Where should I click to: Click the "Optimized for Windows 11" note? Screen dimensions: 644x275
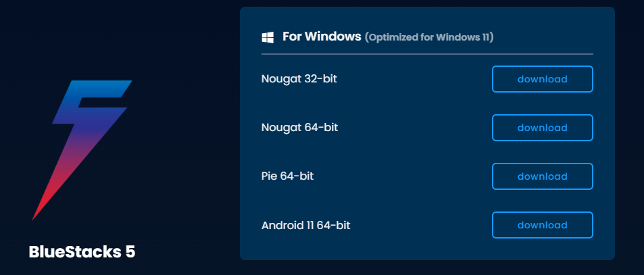point(429,37)
